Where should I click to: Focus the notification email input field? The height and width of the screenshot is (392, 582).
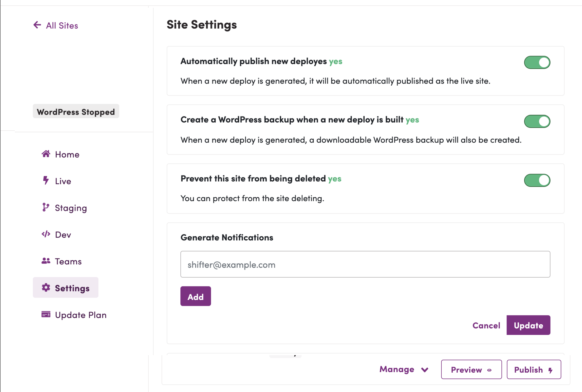click(x=365, y=264)
